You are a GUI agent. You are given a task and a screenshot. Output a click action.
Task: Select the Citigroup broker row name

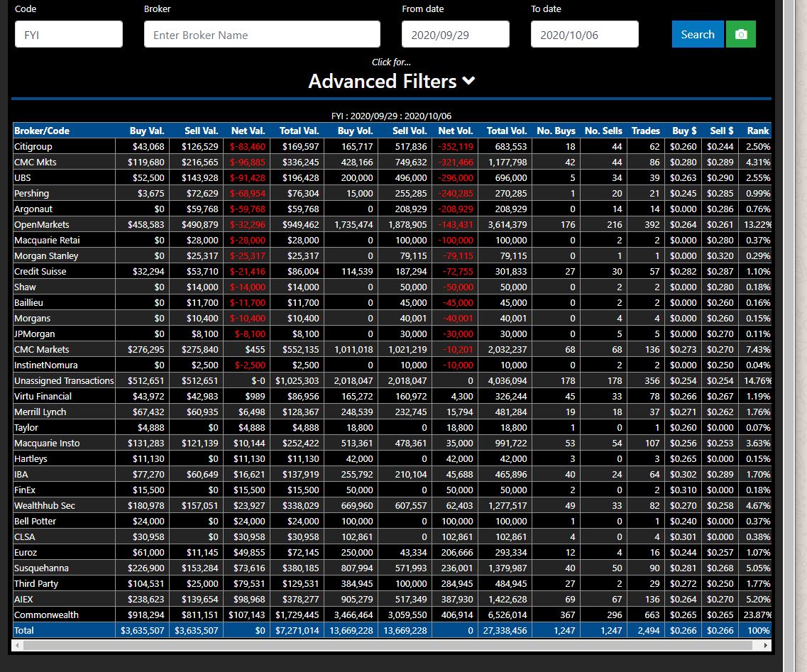33,147
